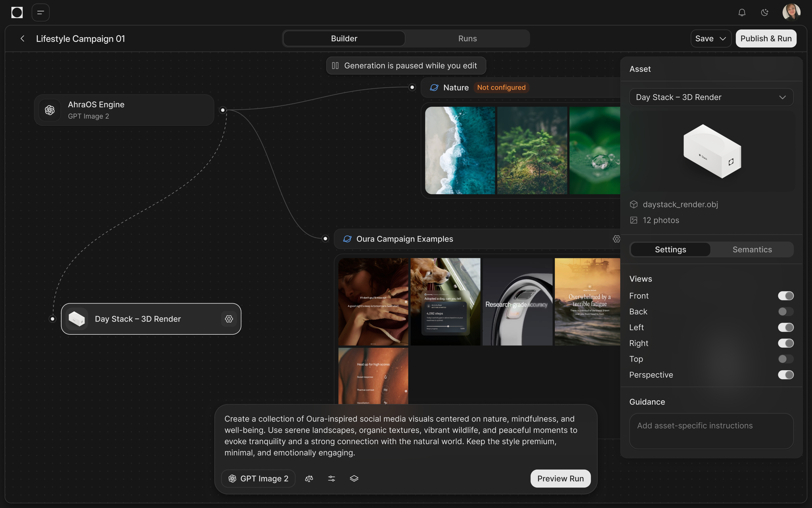Click the daystack_render.obj filename
The image size is (812, 508).
point(680,204)
